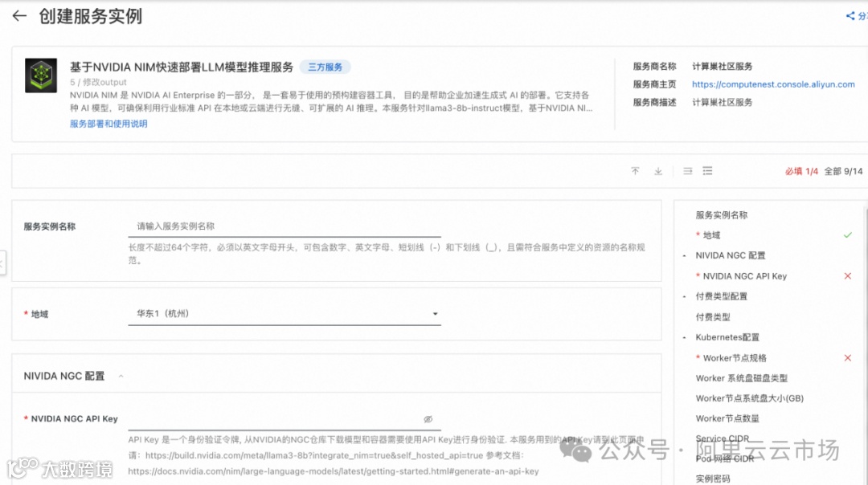
Task: Select 服务实例名称 in the side navigation
Action: 721,215
